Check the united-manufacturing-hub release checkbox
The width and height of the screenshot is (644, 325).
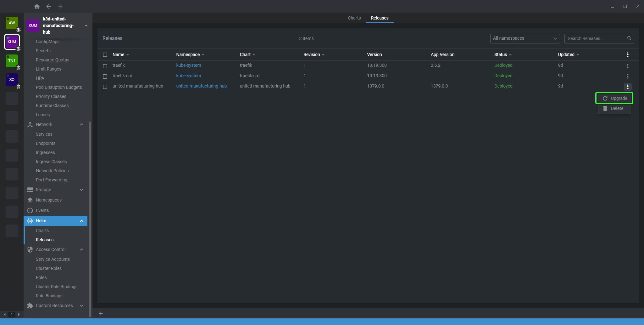[105, 87]
